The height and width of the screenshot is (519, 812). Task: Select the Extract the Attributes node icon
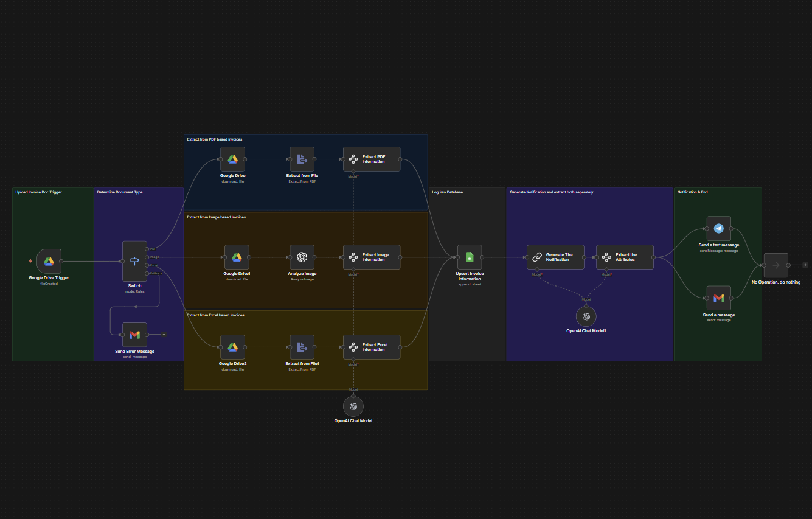pyautogui.click(x=606, y=256)
